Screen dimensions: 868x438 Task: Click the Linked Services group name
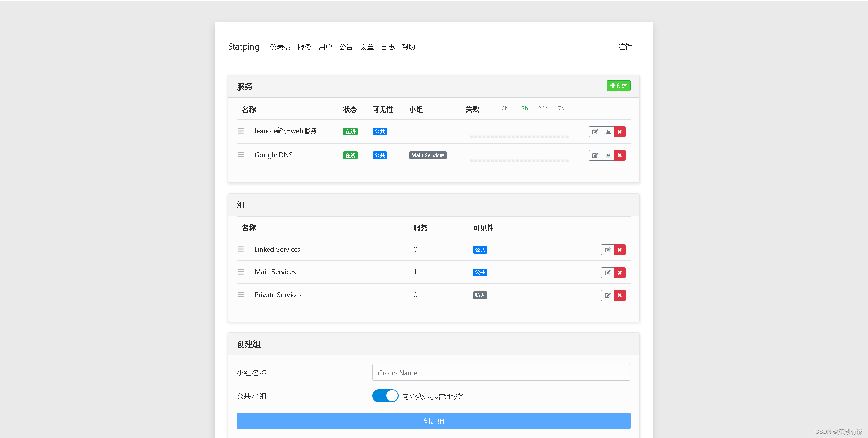click(277, 249)
